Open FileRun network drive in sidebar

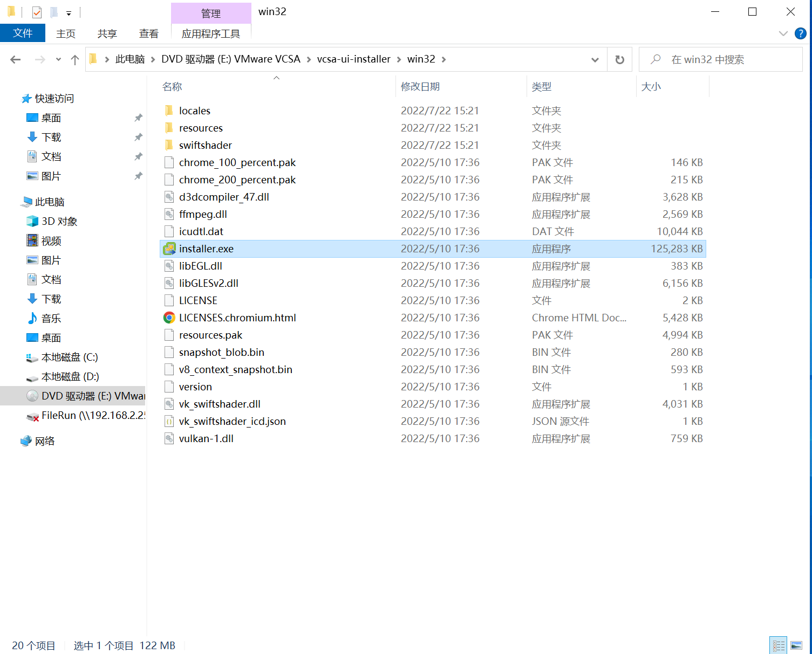pyautogui.click(x=86, y=415)
